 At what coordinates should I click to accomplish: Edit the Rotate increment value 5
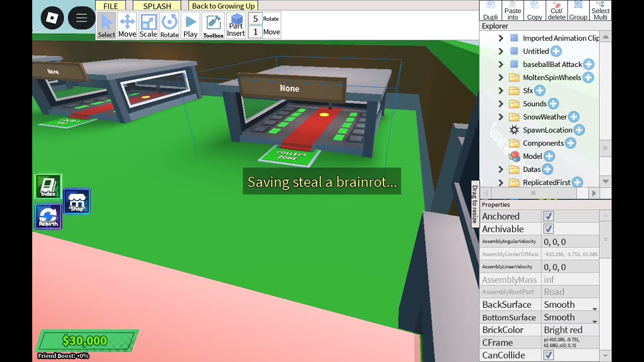point(255,19)
